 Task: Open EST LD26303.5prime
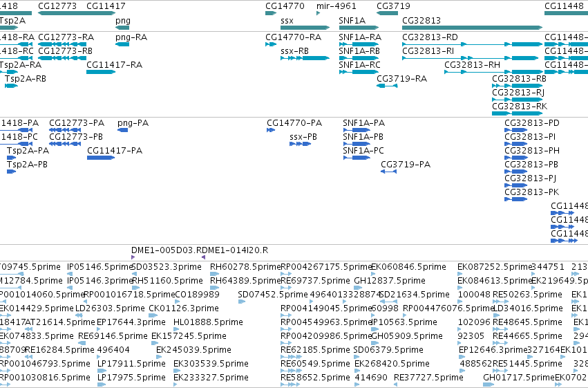click(x=110, y=309)
